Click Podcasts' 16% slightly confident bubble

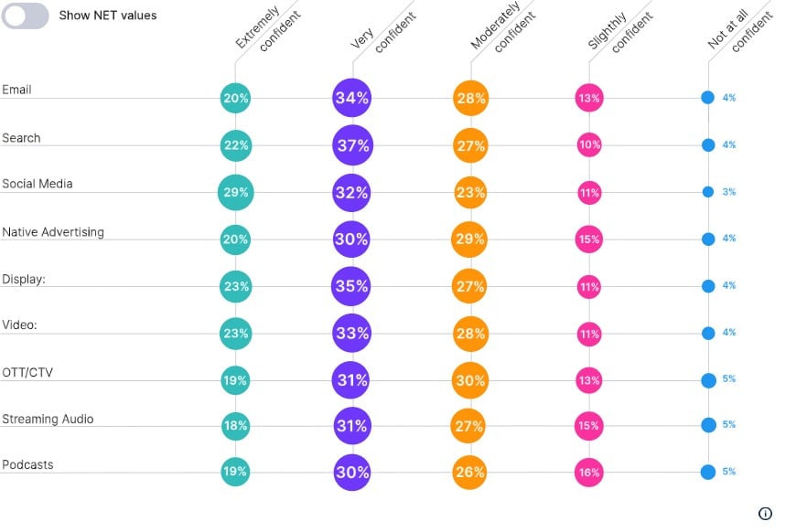tap(589, 473)
